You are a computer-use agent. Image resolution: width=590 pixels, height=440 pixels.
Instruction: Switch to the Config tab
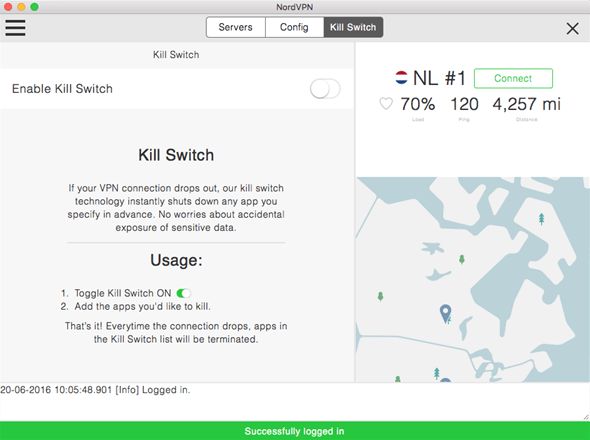tap(294, 27)
